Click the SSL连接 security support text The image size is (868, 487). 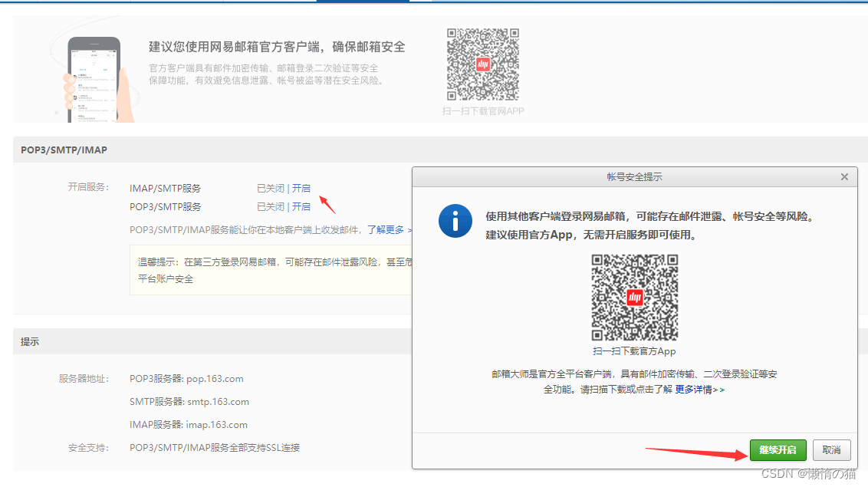215,448
